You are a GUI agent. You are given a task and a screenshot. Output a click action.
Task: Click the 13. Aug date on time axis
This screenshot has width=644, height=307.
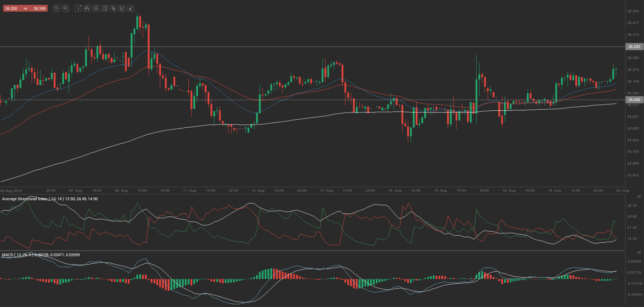[x=326, y=191]
